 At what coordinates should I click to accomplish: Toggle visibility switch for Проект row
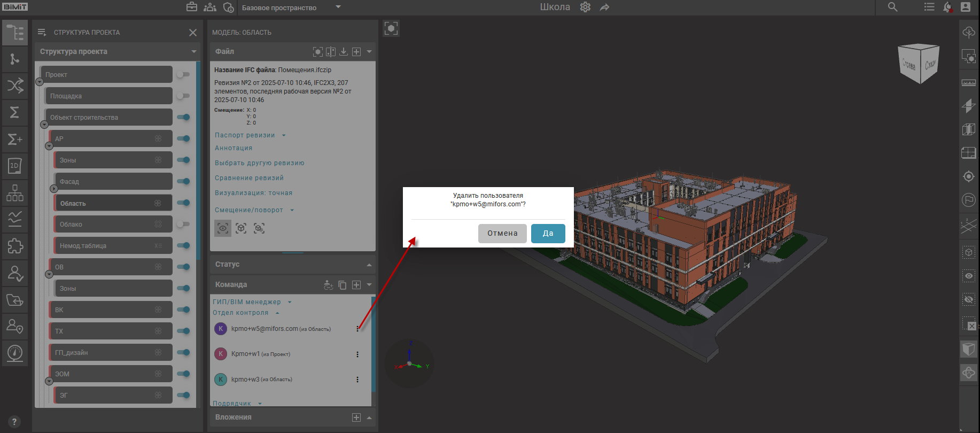[x=183, y=75]
